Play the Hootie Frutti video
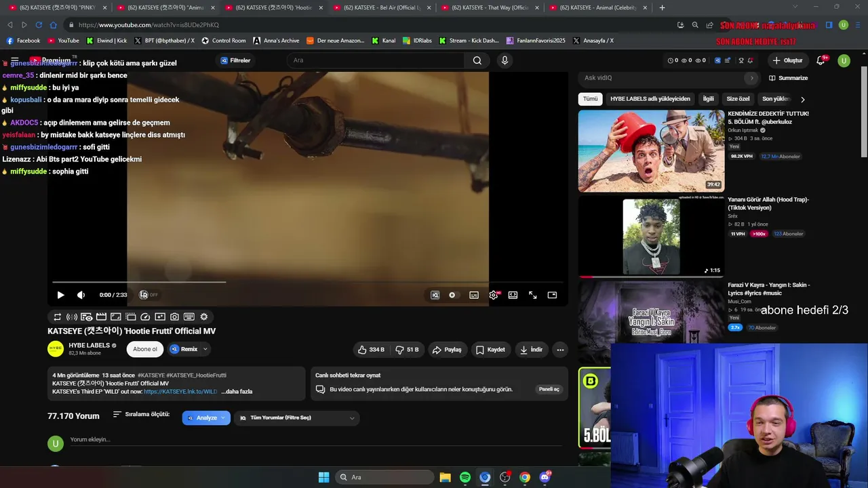Screen dimensions: 868x488 click(x=60, y=295)
